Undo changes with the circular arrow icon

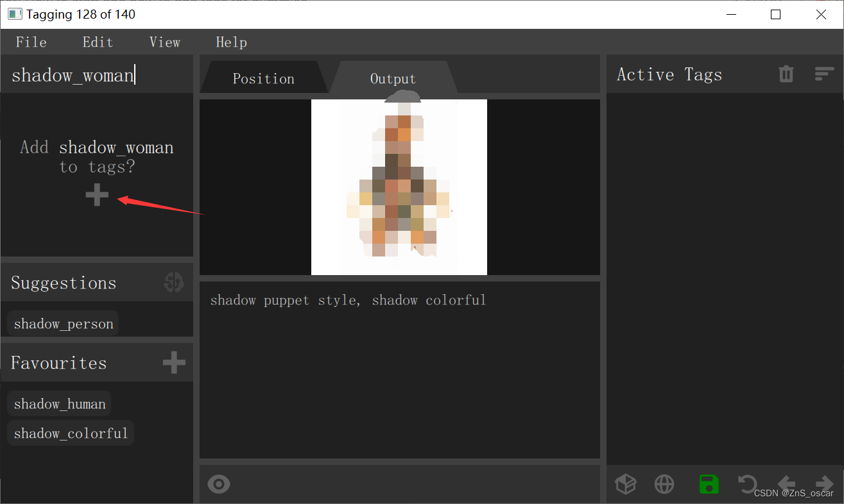click(747, 484)
